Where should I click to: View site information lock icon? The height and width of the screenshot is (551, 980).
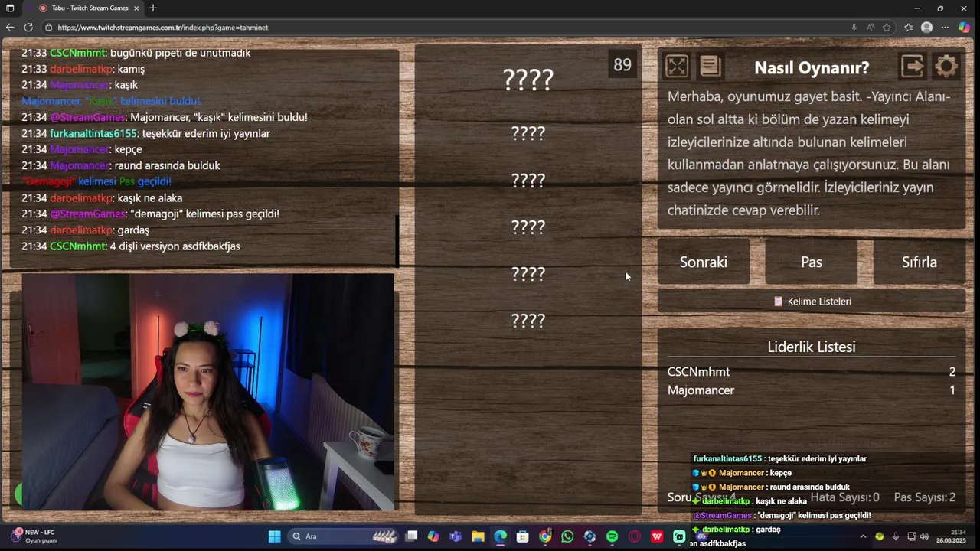pyautogui.click(x=49, y=28)
